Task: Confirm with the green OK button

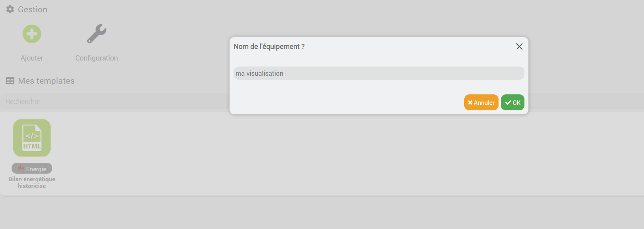Action: [512, 102]
